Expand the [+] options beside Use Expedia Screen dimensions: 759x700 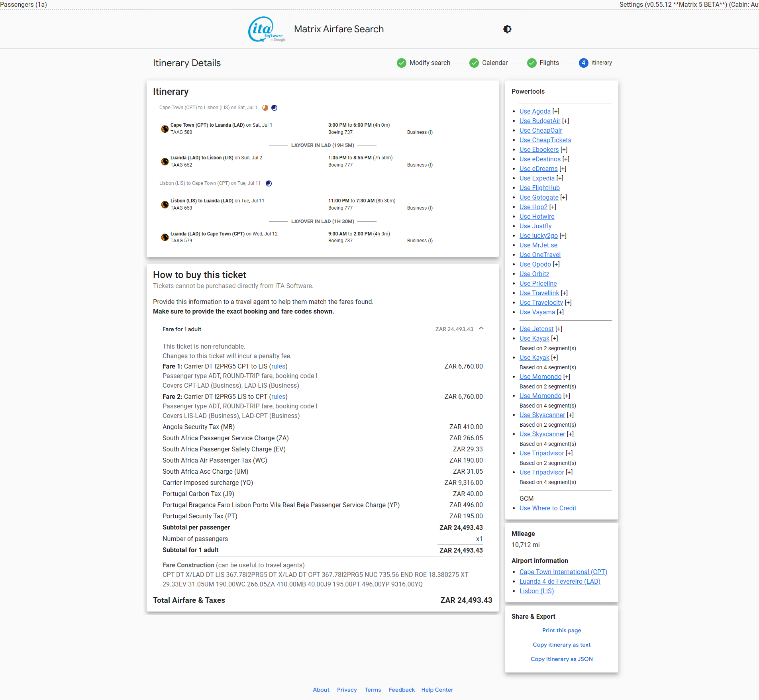(x=560, y=178)
